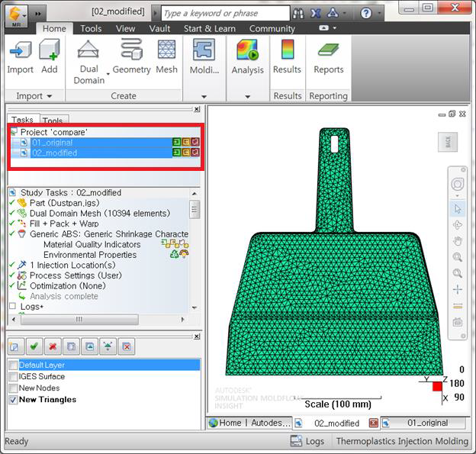Screen dimensions: 476x454
Task: Switch to Home | Autodesk document tab
Action: pyautogui.click(x=249, y=423)
